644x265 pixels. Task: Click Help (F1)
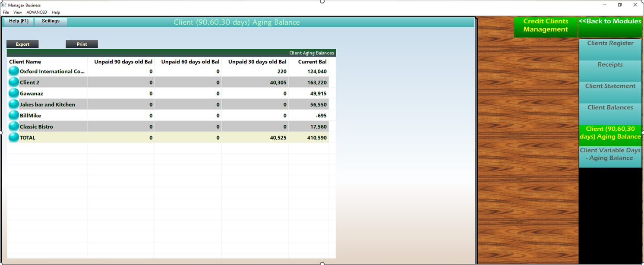pos(18,21)
